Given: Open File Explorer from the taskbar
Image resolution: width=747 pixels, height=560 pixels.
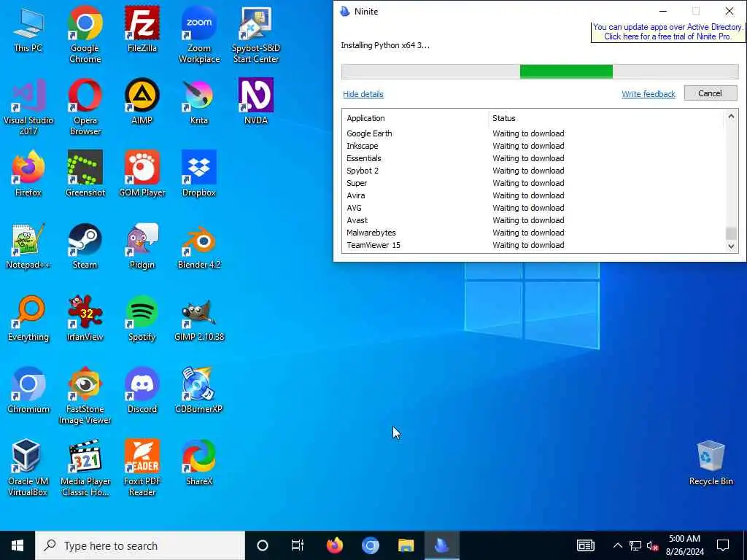Looking at the screenshot, I should click(x=406, y=545).
